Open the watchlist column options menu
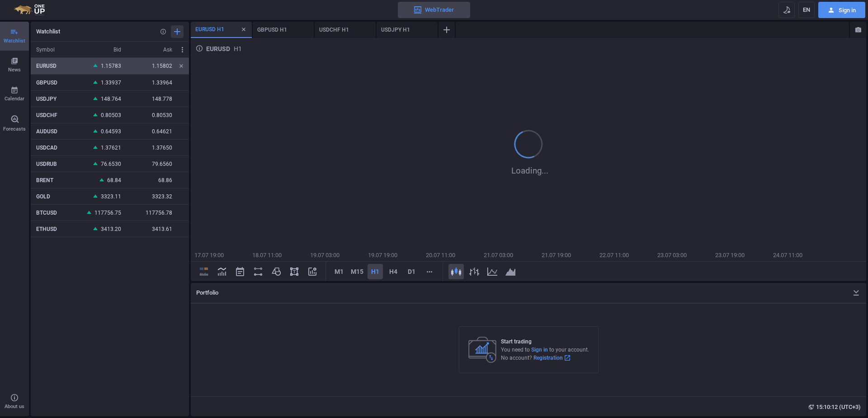Image resolution: width=868 pixels, height=418 pixels. [x=182, y=50]
